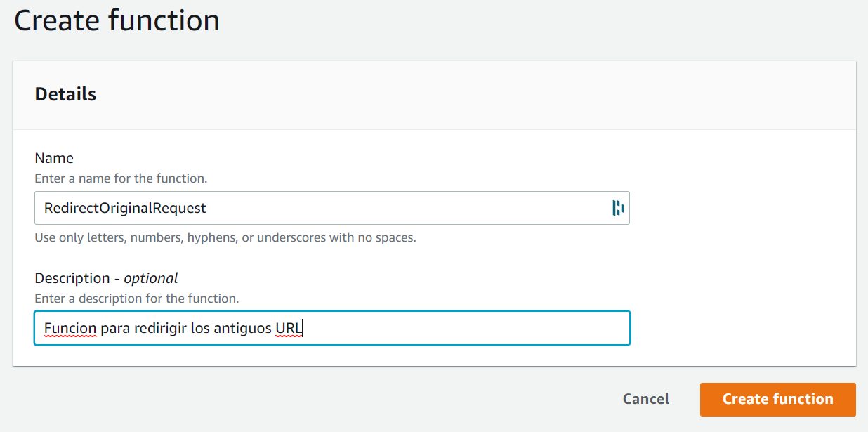Viewport: 868px width, 432px height.
Task: Click the italic word 'optional'
Action: pyautogui.click(x=150, y=278)
